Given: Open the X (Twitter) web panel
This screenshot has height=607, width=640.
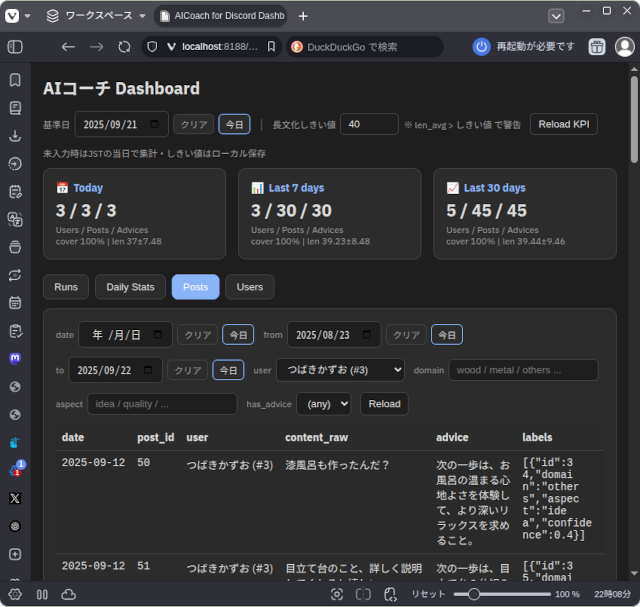Looking at the screenshot, I should (x=15, y=498).
